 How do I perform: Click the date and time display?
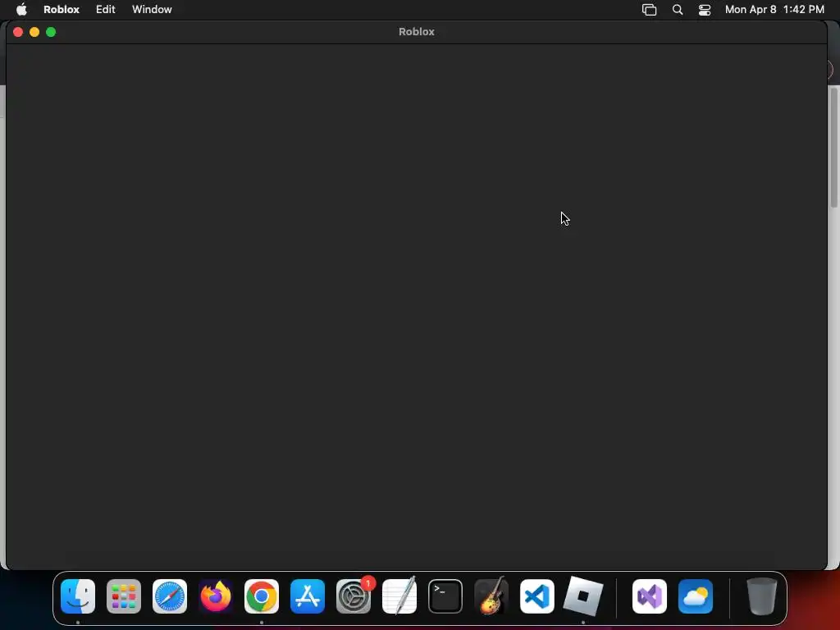[774, 10]
